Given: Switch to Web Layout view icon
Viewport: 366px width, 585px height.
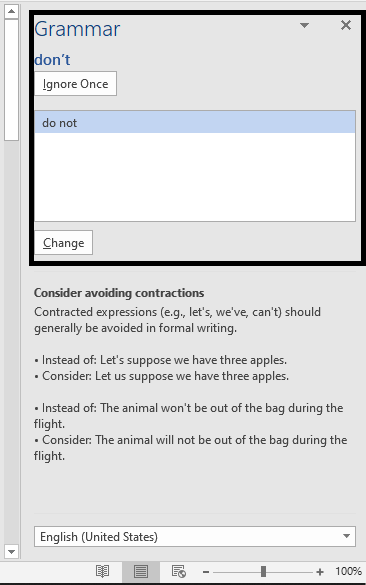Looking at the screenshot, I should coord(178,571).
